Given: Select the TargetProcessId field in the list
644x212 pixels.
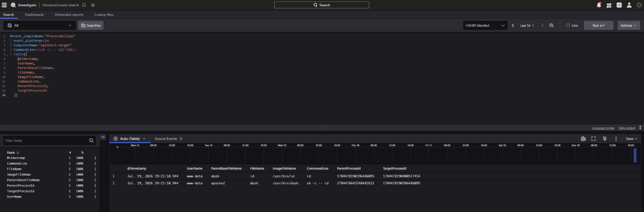Looking at the screenshot, I should point(21,191).
